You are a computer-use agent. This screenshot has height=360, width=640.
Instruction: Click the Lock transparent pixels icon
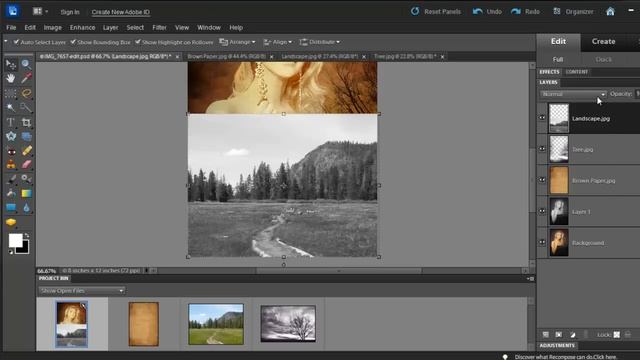(x=617, y=335)
